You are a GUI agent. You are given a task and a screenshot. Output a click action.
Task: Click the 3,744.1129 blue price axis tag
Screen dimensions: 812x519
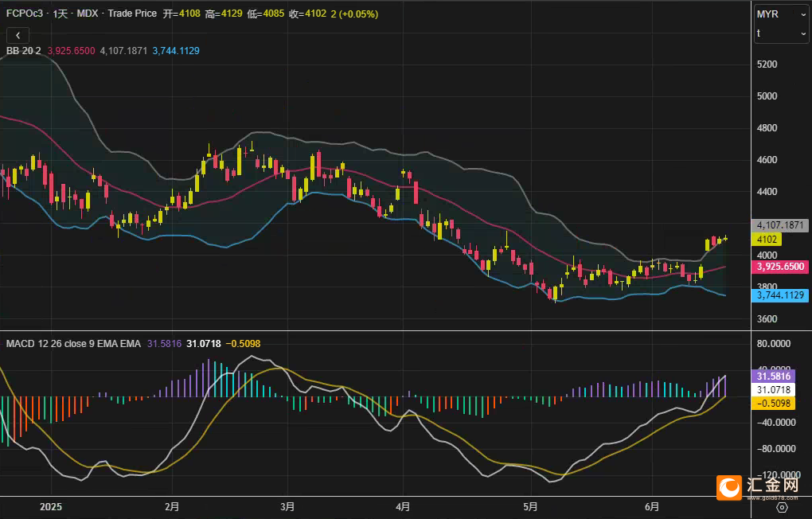[780, 295]
